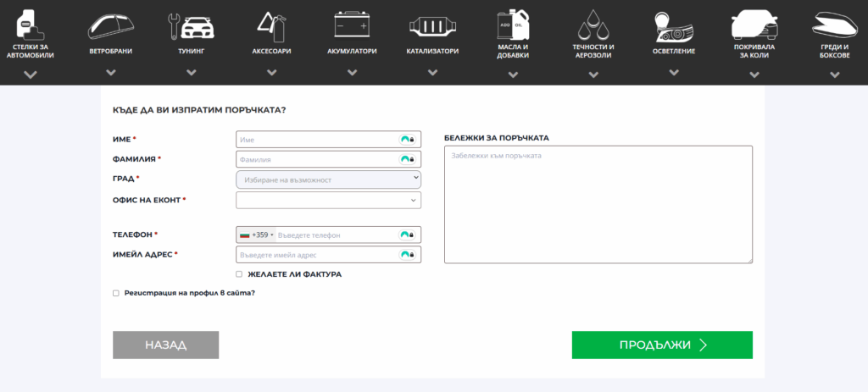Enable the ЖЕЛАЕТЕ ЛИ ФАКТУРА checkbox
The width and height of the screenshot is (868, 392).
pos(239,274)
